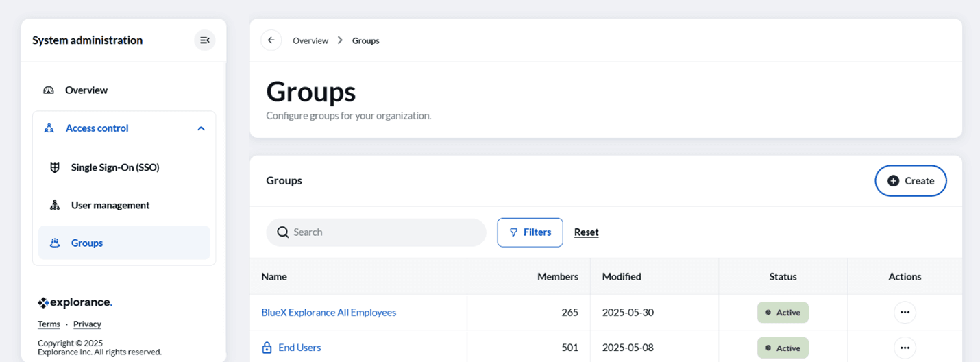Reset the search filters
This screenshot has height=362, width=980.
coord(587,232)
